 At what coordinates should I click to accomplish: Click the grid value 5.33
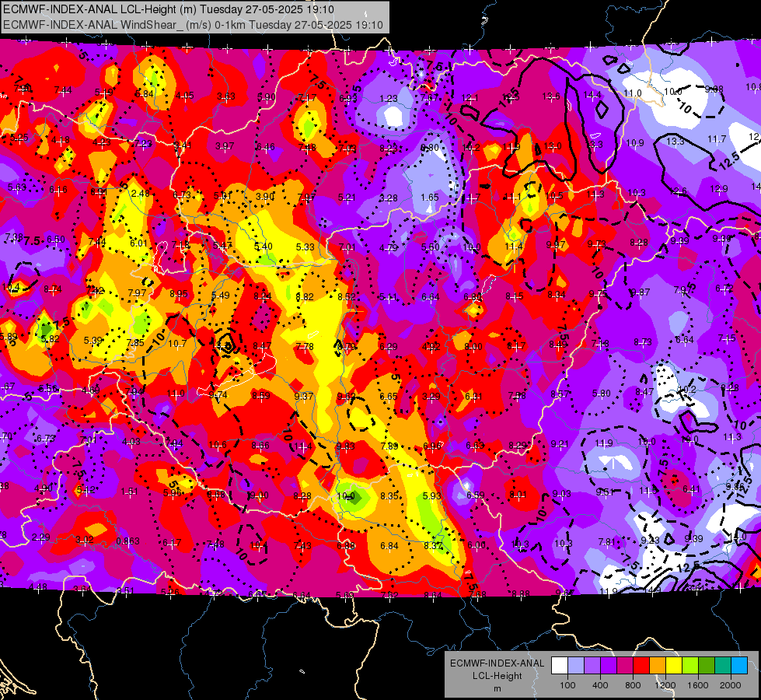[305, 247]
